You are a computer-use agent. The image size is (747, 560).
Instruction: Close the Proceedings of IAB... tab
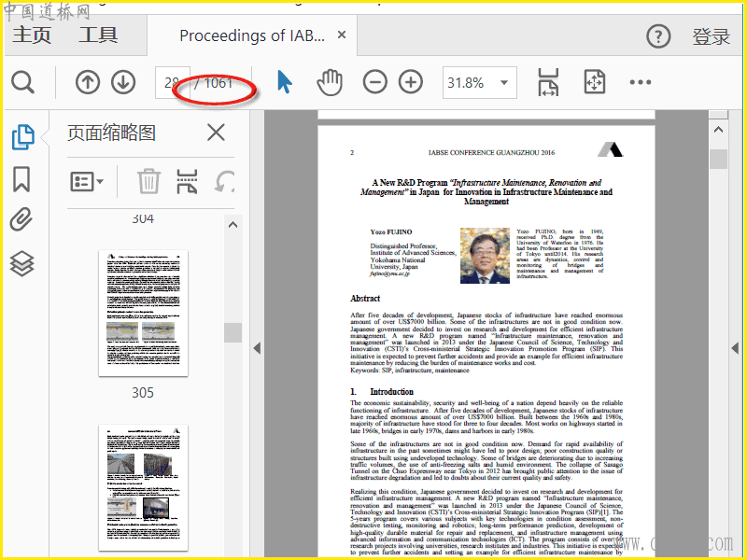342,35
